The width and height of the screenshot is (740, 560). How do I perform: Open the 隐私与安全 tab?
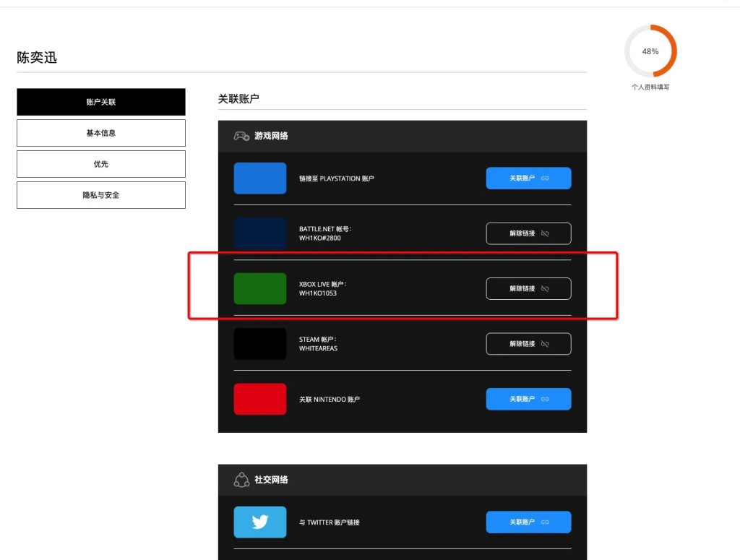pos(101,195)
